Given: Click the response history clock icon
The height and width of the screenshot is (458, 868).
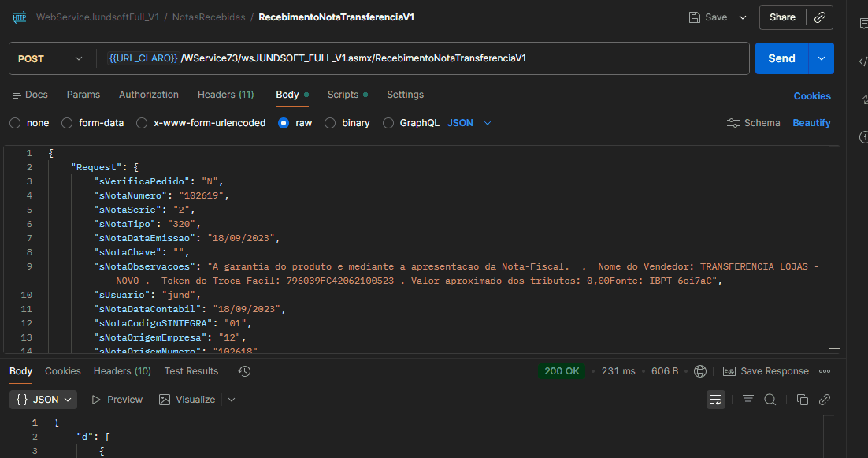Looking at the screenshot, I should [244, 371].
